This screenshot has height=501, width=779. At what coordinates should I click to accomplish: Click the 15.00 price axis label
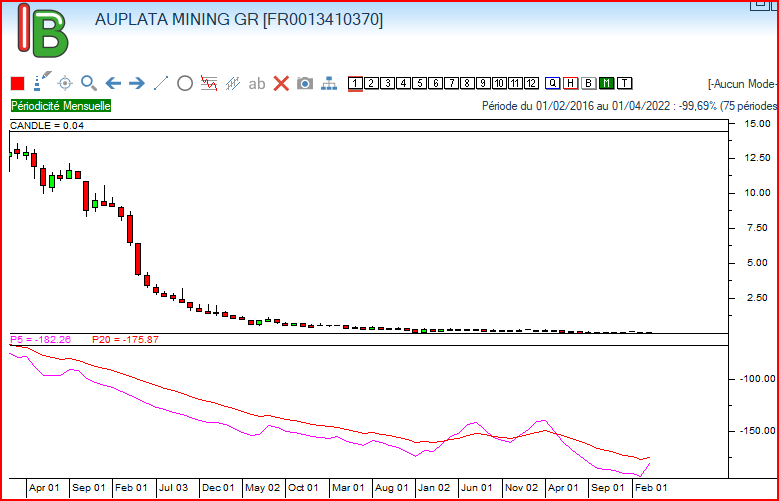point(758,123)
